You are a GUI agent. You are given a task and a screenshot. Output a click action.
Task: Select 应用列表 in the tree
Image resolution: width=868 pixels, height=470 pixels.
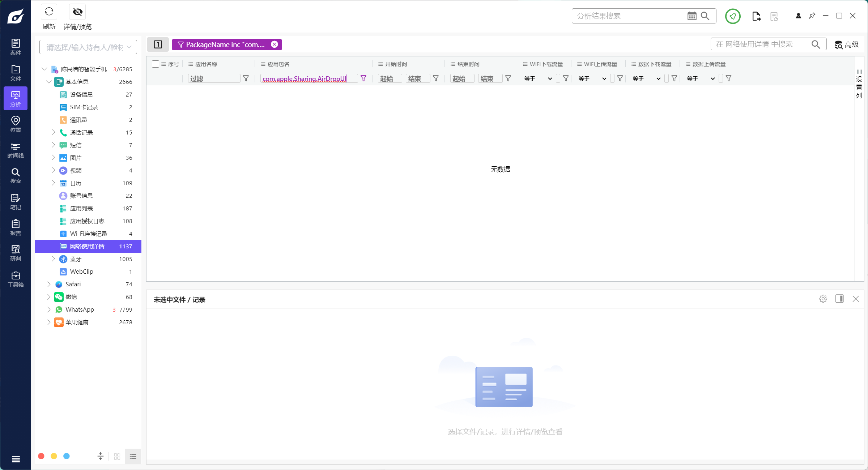click(x=81, y=208)
